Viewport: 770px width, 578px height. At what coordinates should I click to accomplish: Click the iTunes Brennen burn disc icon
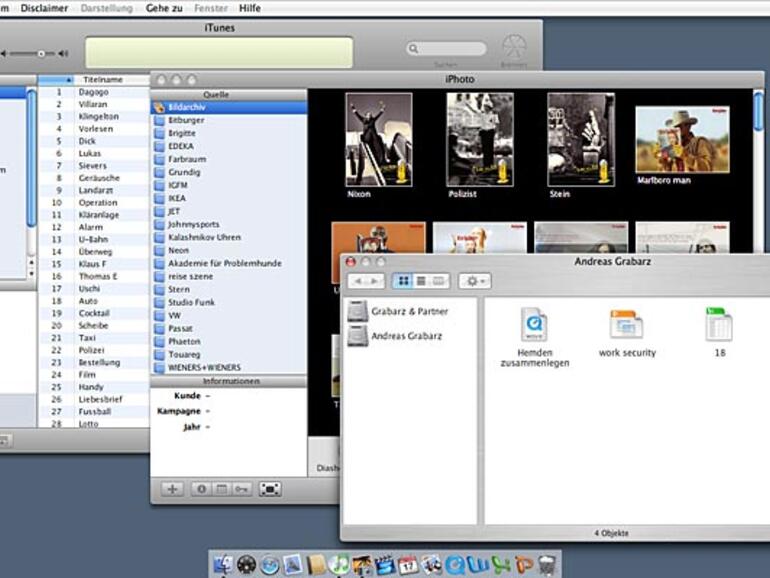[x=513, y=47]
